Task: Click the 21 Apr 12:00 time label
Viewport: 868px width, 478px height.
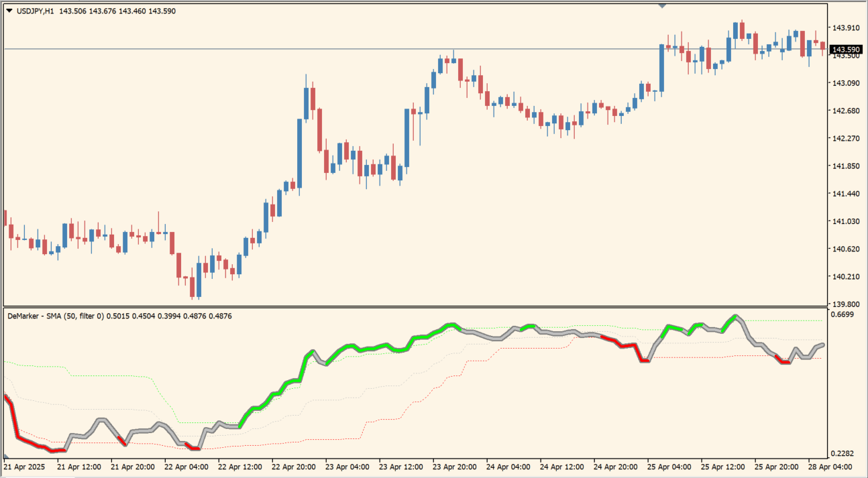Action: pyautogui.click(x=79, y=466)
